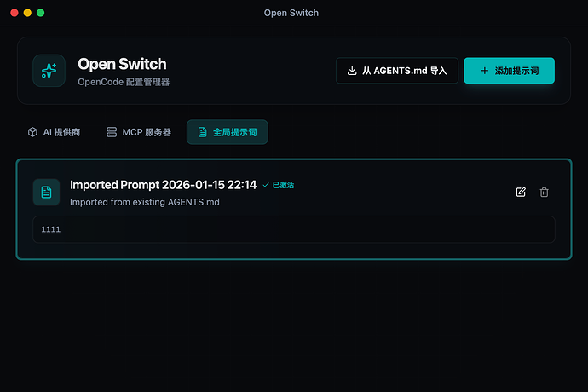Click the 添加提示词 add prompt button

[509, 71]
